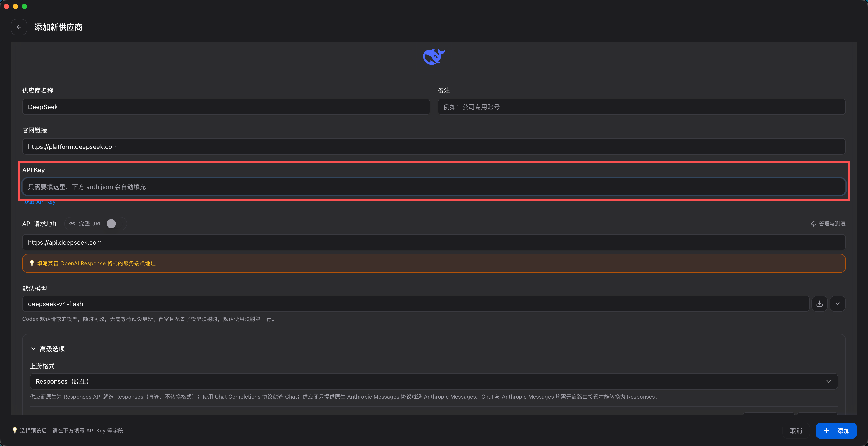Focus the 供应商名称 field containing DeepSeek
The width and height of the screenshot is (868, 446).
tap(226, 107)
